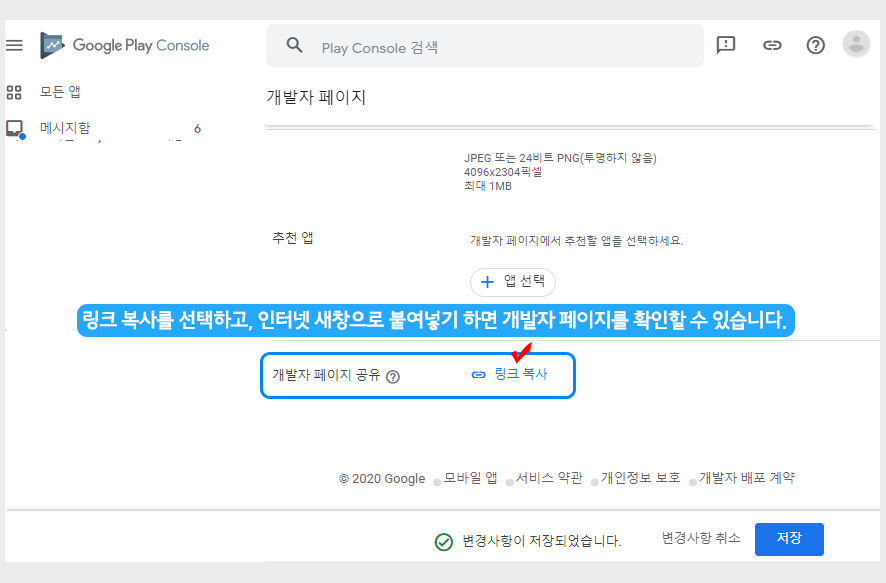886x583 pixels.
Task: Open the 개발자 배포 계약 link
Action: pos(746,478)
